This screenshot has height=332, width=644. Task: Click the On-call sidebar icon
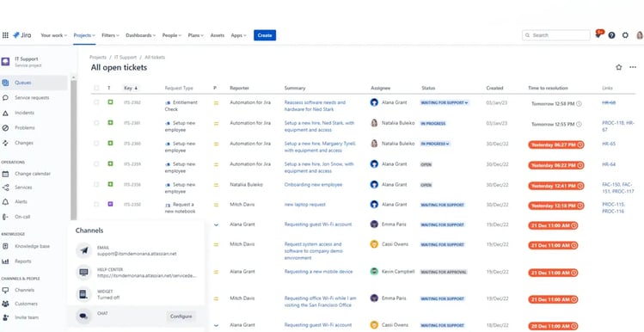pyautogui.click(x=5, y=217)
